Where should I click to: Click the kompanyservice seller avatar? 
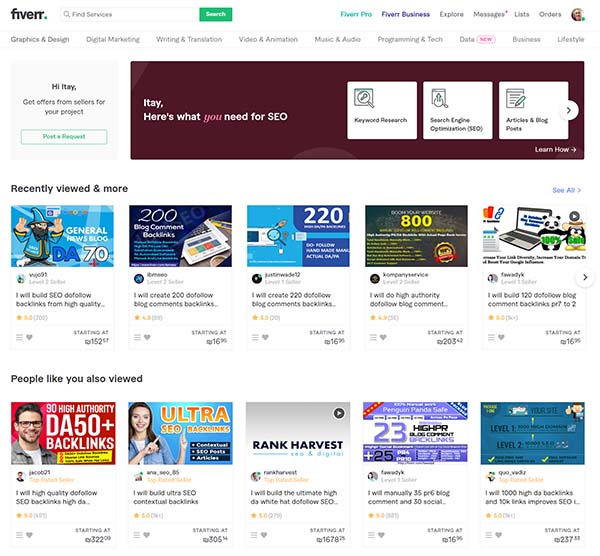[x=375, y=279]
